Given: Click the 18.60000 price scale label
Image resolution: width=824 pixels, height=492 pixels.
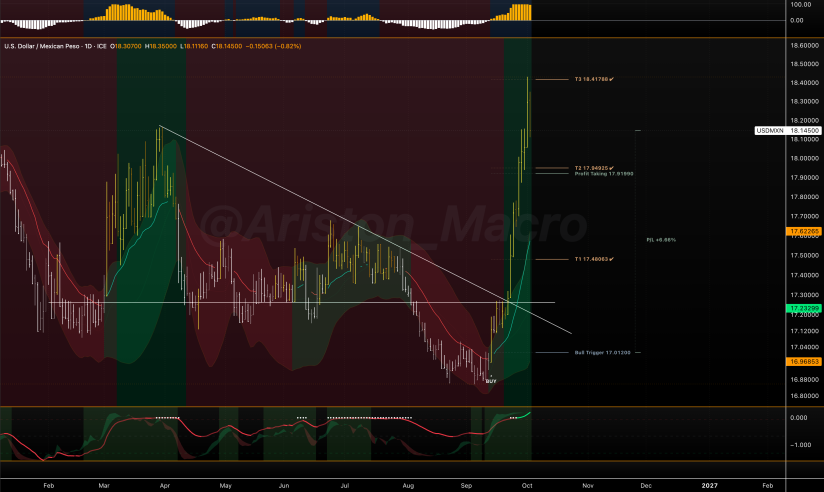Looking at the screenshot, I should 804,46.
